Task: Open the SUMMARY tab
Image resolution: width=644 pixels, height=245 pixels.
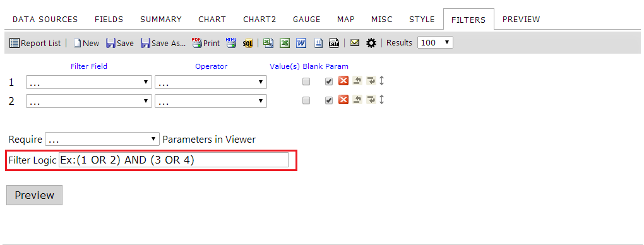Action: (161, 20)
